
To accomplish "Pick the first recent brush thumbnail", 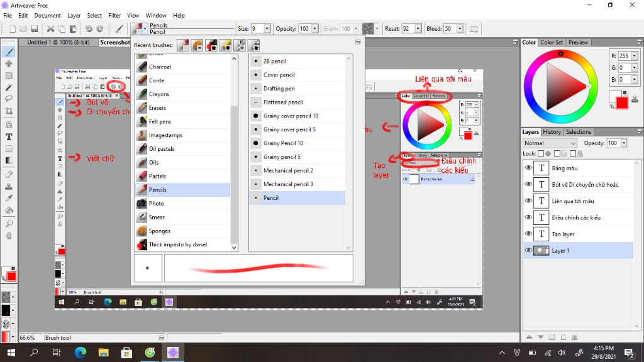I will 183,45.
